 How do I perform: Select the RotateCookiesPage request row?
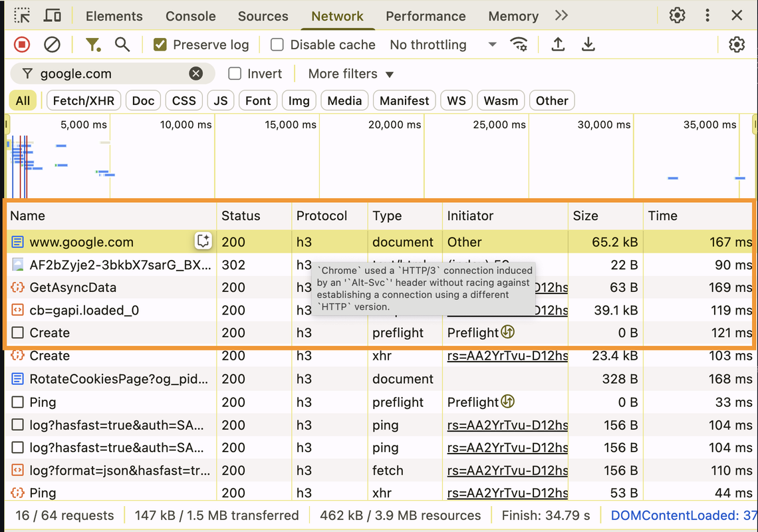click(379, 378)
